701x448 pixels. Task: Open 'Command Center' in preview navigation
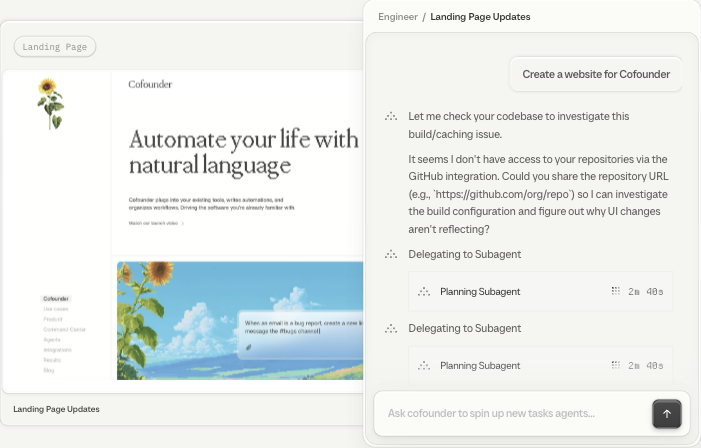click(x=64, y=330)
